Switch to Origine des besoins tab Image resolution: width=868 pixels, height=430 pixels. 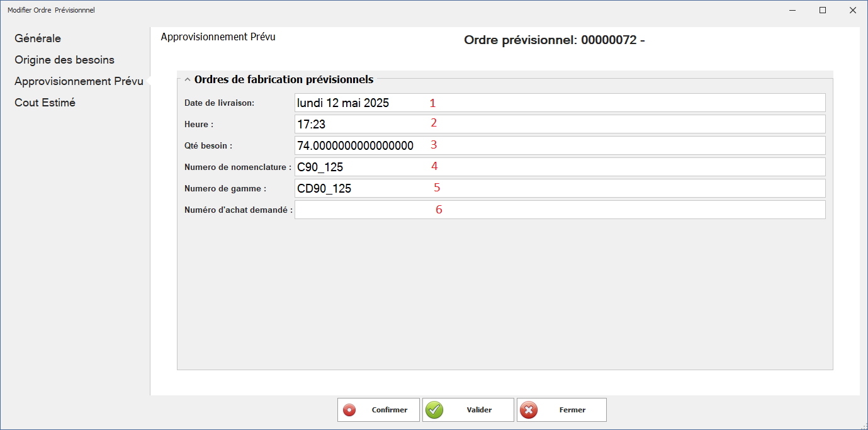[64, 60]
